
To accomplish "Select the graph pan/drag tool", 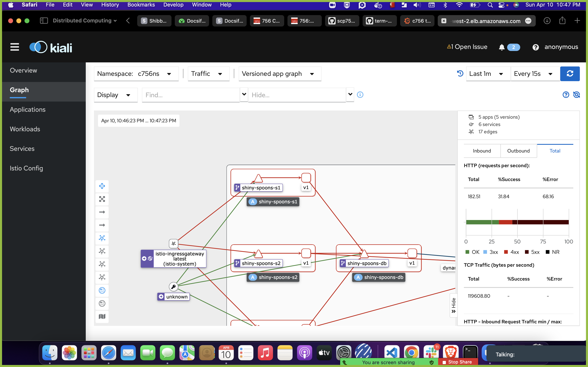I will (x=102, y=186).
